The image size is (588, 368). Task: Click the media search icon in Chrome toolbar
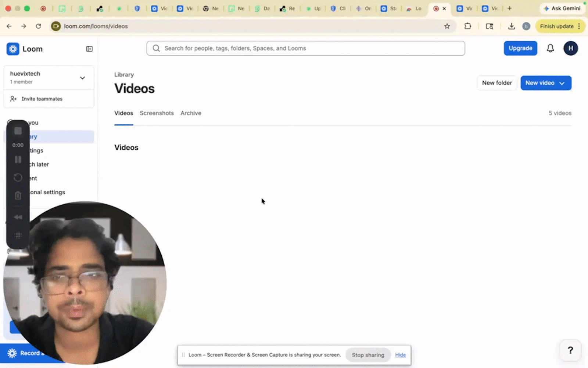pyautogui.click(x=490, y=26)
